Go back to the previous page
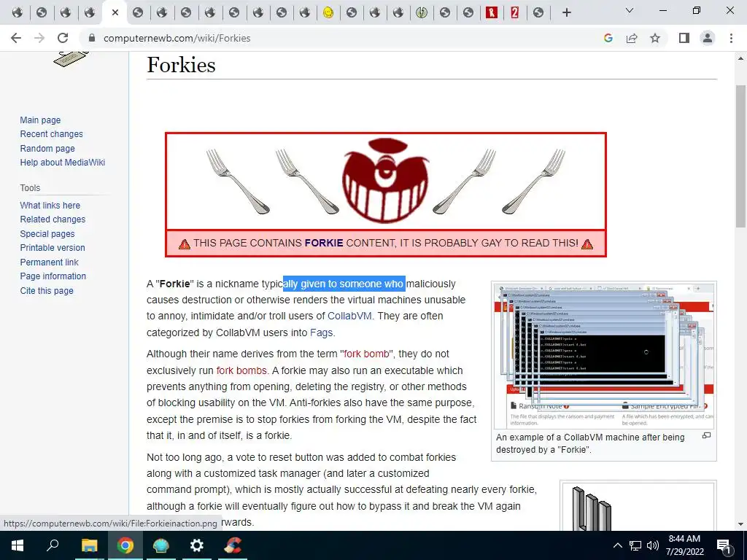The height and width of the screenshot is (560, 747). pyautogui.click(x=16, y=38)
